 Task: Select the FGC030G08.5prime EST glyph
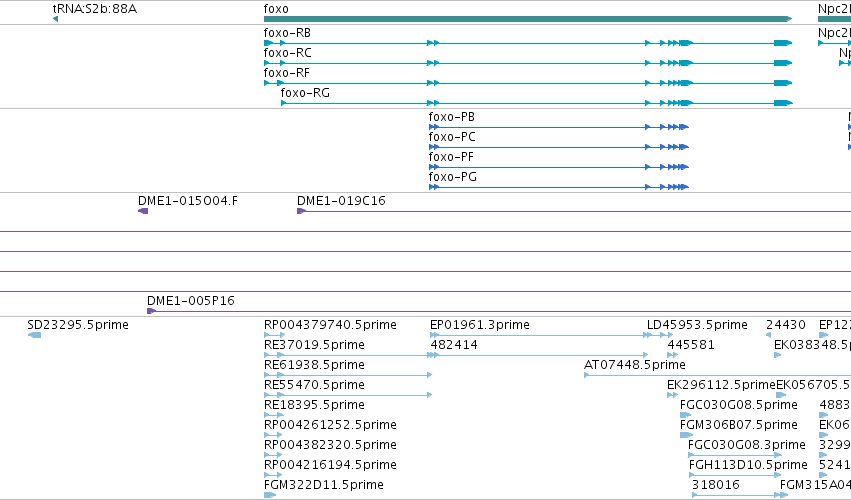(685, 415)
